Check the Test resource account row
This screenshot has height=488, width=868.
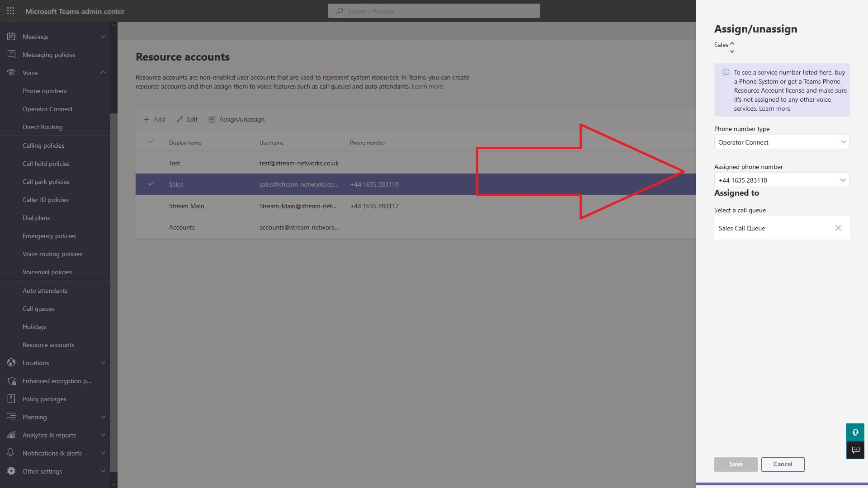point(151,163)
